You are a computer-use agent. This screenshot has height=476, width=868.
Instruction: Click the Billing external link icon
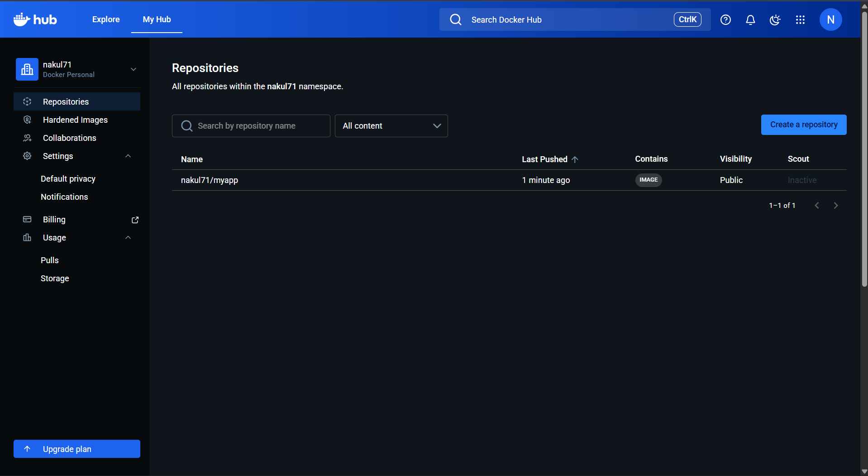click(135, 220)
